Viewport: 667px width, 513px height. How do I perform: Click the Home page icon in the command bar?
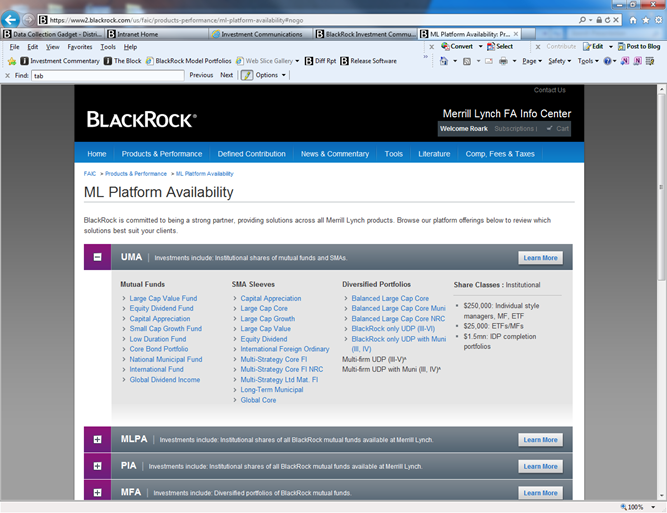pyautogui.click(x=444, y=61)
